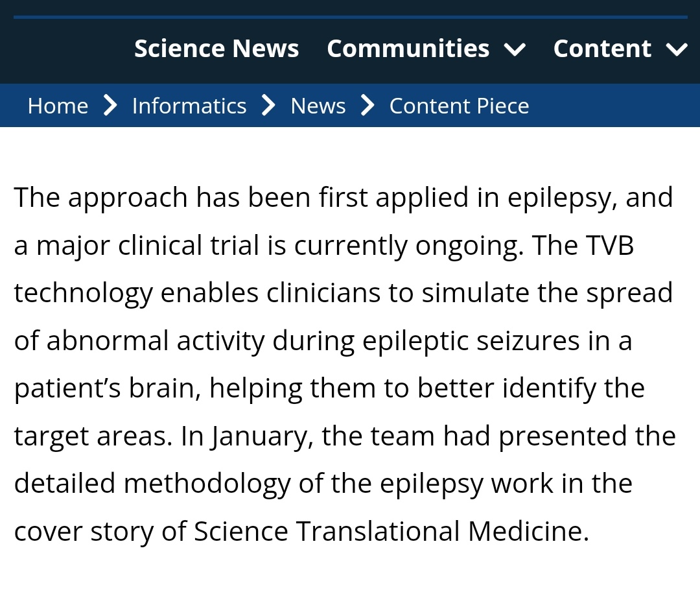Click the chevron separator after Home
The width and height of the screenshot is (700, 605).
point(110,106)
